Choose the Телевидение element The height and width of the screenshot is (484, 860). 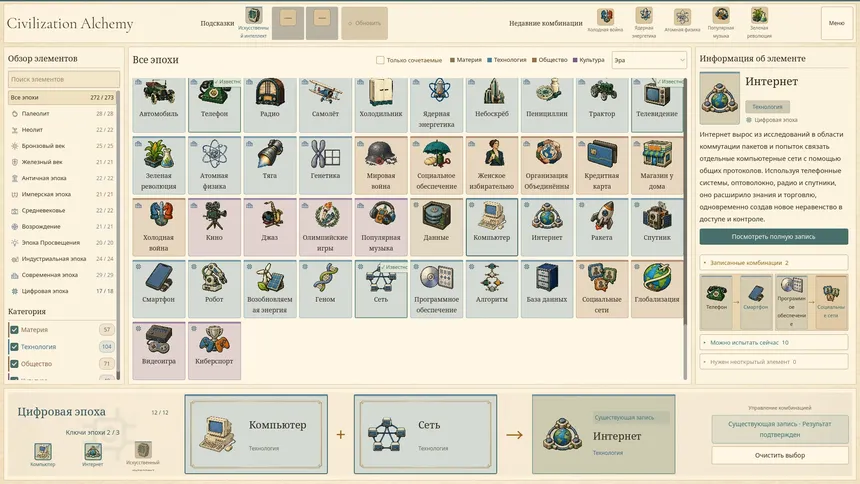pos(657,104)
